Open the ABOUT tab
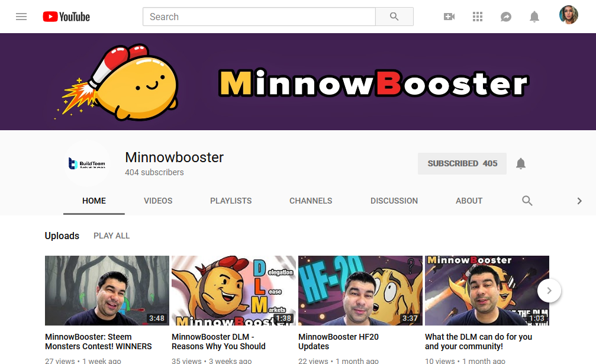The width and height of the screenshot is (596, 364). 469,201
